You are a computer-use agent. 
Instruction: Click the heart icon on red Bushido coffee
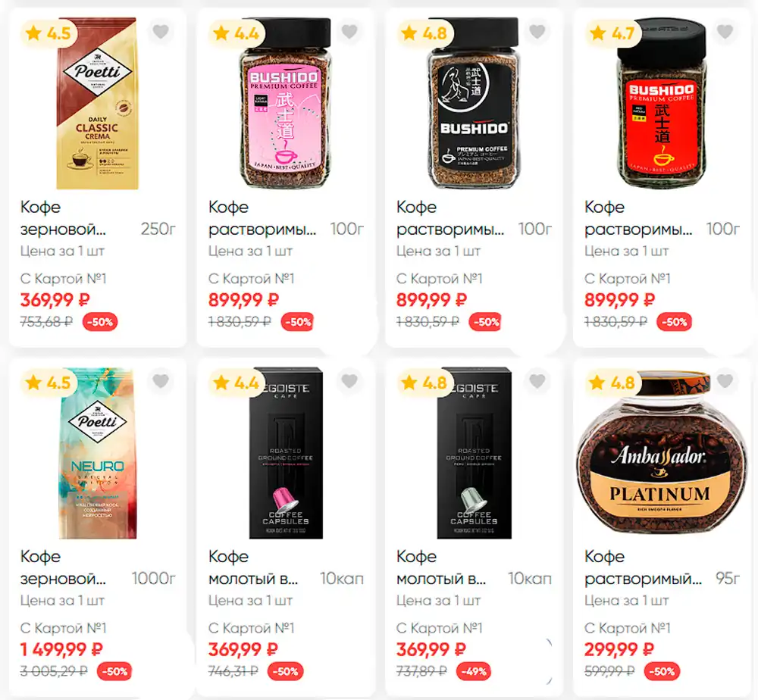[x=725, y=32]
